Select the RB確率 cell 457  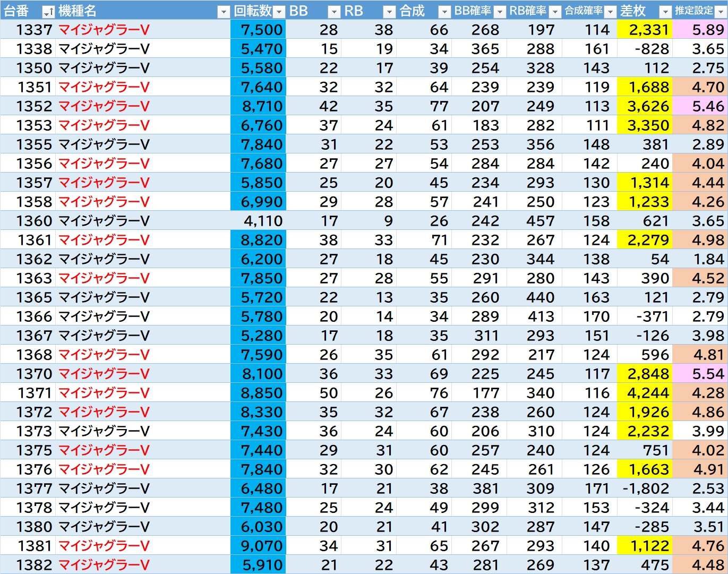(534, 221)
